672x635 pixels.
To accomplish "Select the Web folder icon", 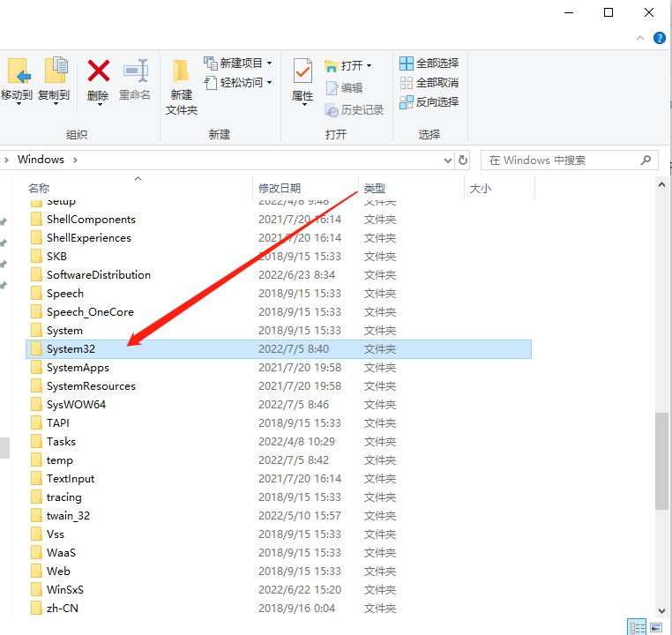I will point(36,571).
